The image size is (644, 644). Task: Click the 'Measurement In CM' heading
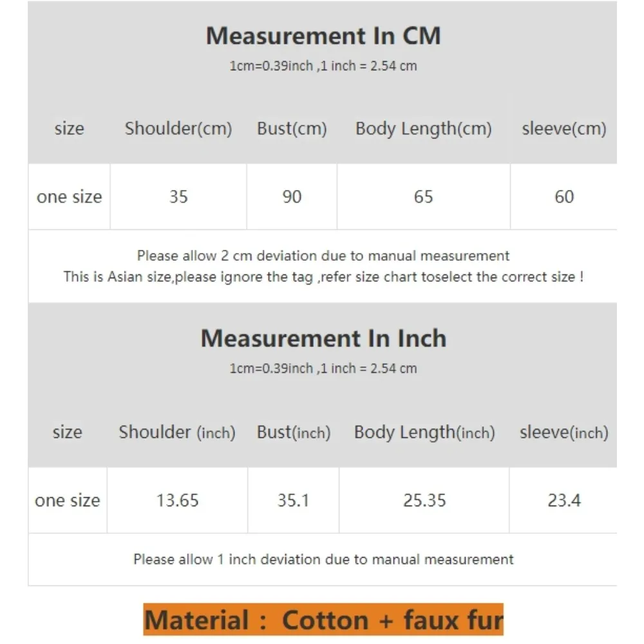pos(323,35)
